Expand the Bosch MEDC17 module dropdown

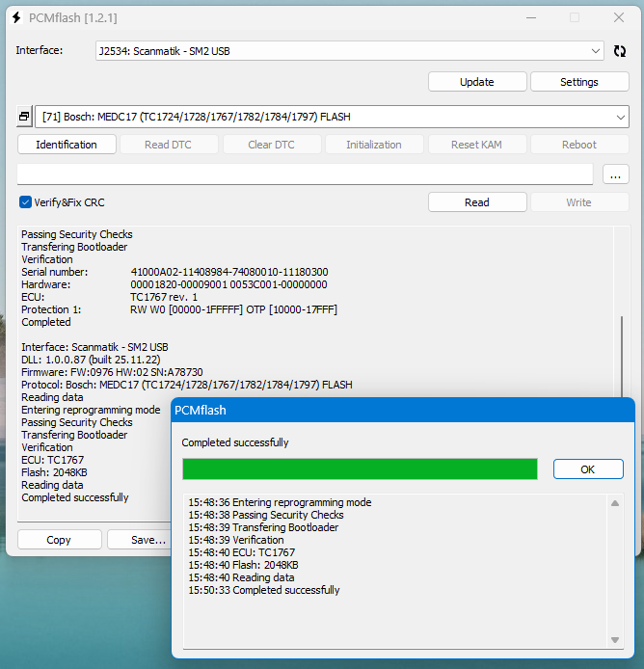(620, 117)
